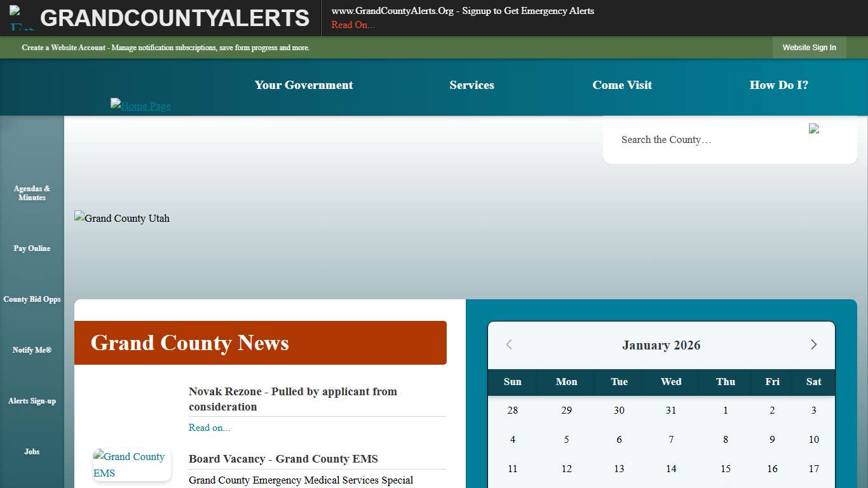Open the Novak Rezone Read on link
The width and height of the screenshot is (868, 488).
[209, 427]
